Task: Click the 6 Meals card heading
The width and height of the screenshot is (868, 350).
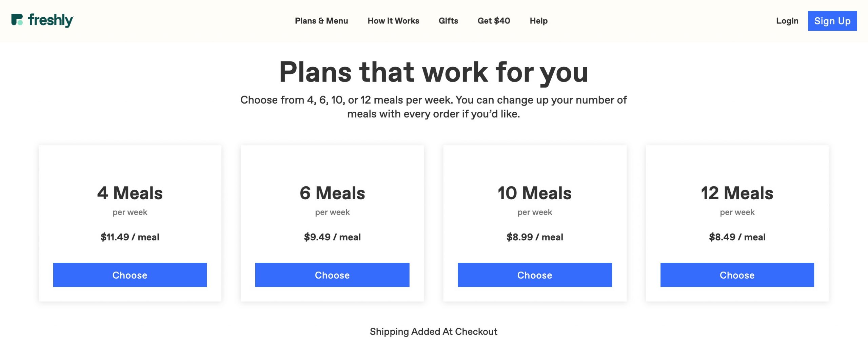Action: 332,193
